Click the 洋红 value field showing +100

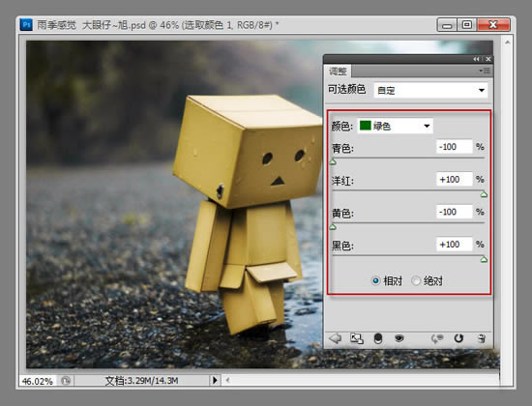coord(454,180)
